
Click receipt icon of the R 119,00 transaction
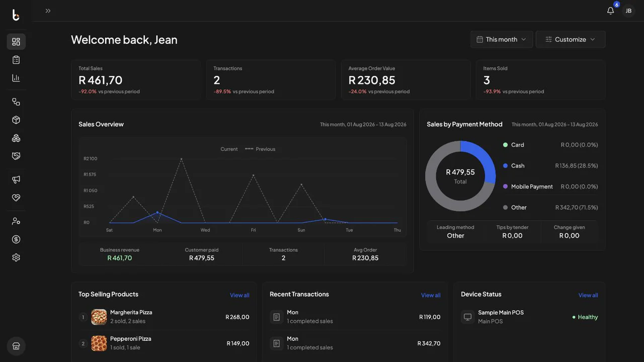(x=276, y=317)
